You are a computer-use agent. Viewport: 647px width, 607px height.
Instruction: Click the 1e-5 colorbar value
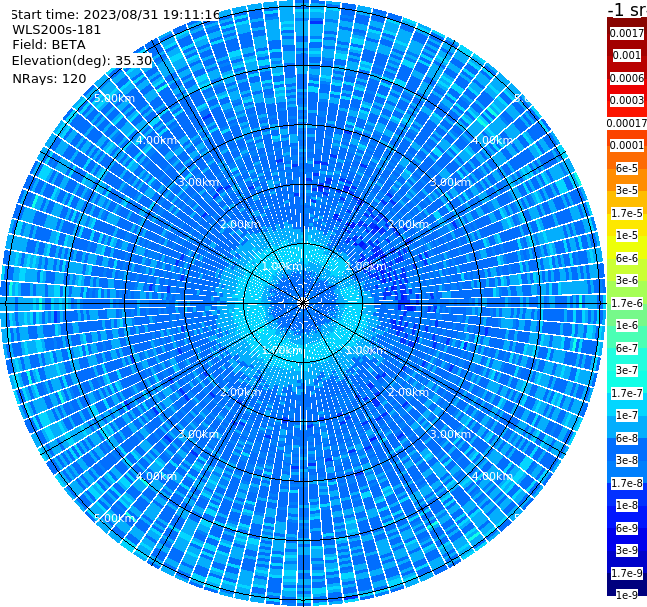(x=627, y=236)
